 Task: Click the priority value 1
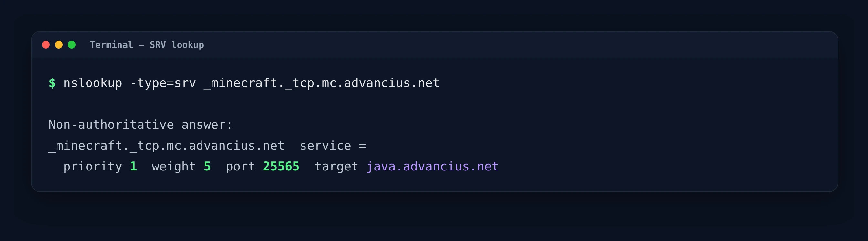coord(133,166)
